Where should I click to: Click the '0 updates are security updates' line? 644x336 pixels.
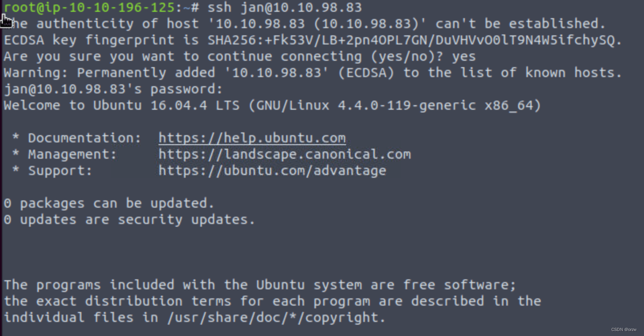pos(130,220)
